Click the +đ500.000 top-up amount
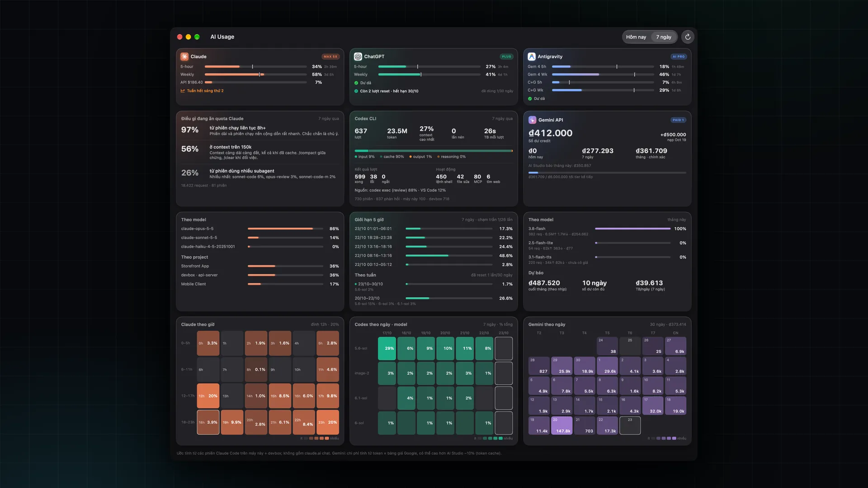 pyautogui.click(x=673, y=135)
